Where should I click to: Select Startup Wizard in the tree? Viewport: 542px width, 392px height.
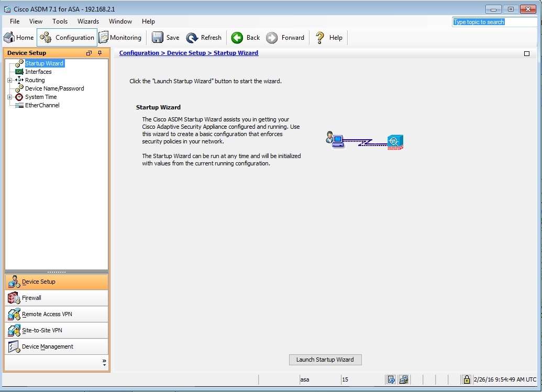tap(44, 63)
